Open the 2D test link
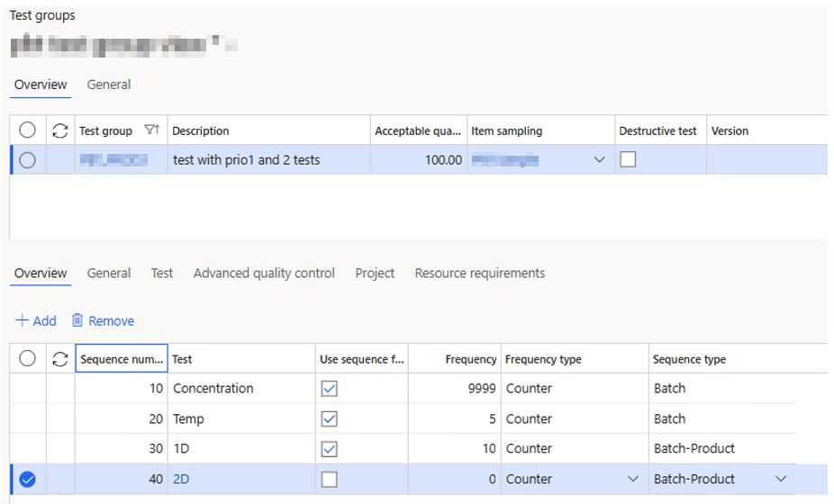The width and height of the screenshot is (834, 504). point(181,480)
